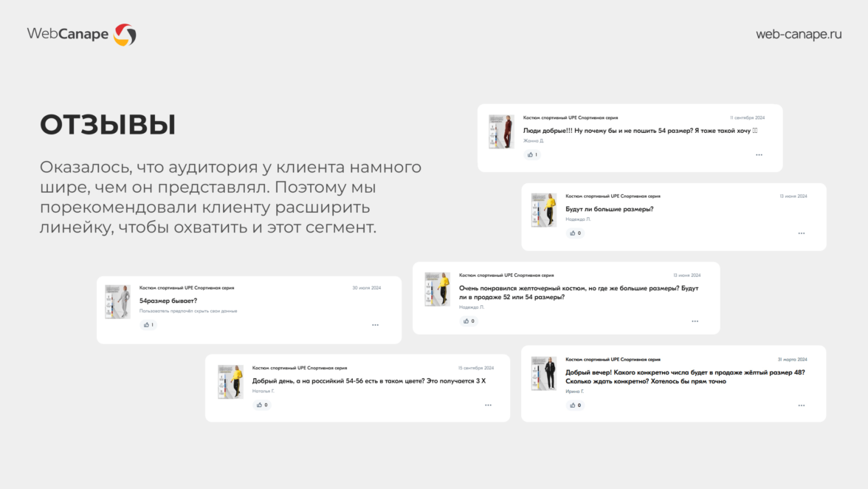Open product title link in Наталья Г. review
The height and width of the screenshot is (489, 868).
pos(300,368)
